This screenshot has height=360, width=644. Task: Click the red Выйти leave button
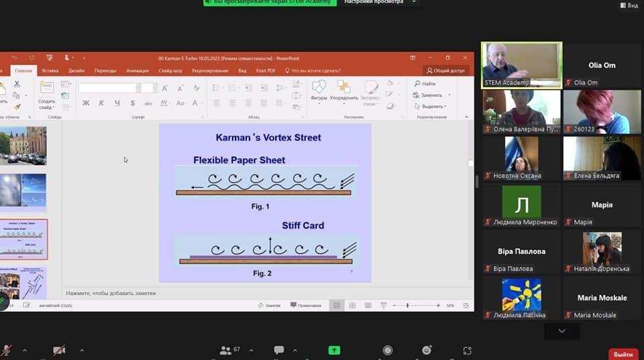(x=623, y=354)
